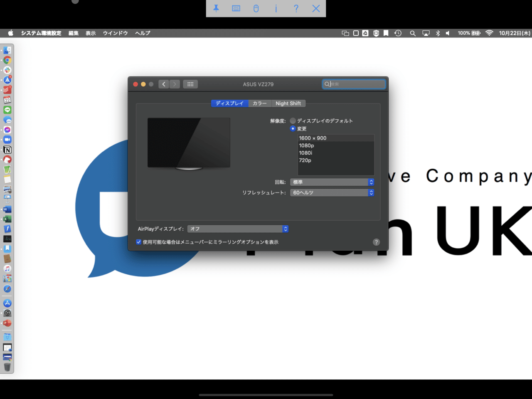Open the Google Drive menu bar icon

pos(365,33)
